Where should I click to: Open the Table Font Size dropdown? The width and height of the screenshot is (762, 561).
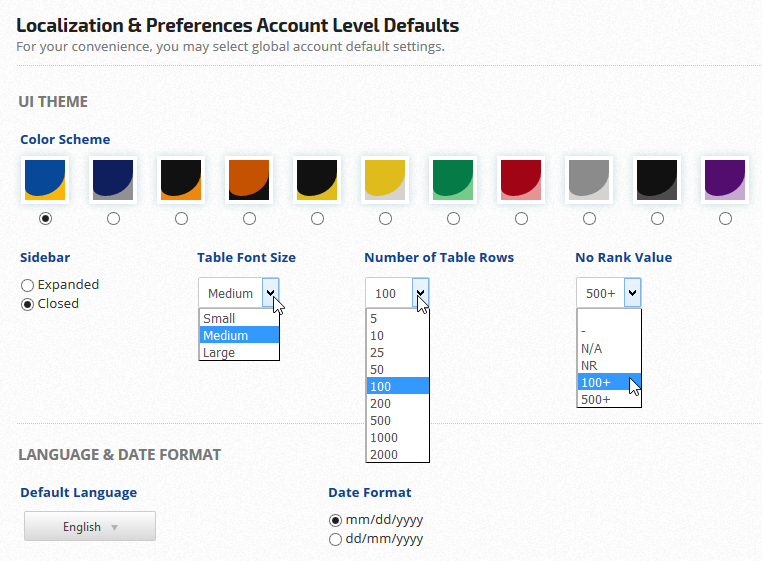[239, 293]
